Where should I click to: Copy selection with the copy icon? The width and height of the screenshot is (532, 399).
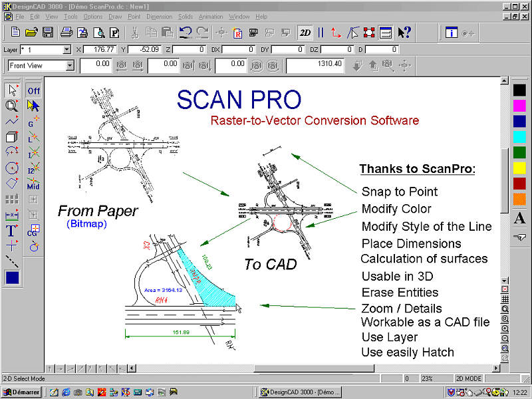pyautogui.click(x=152, y=32)
